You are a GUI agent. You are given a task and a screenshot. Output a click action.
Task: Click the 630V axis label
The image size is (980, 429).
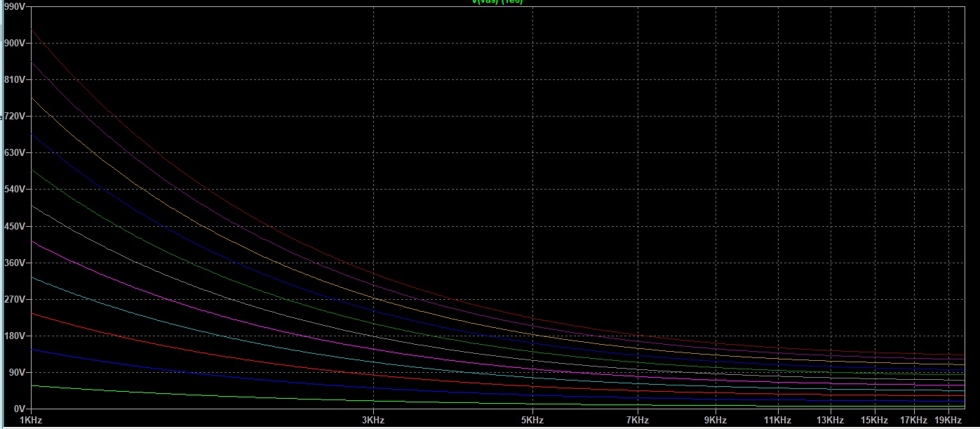point(13,153)
